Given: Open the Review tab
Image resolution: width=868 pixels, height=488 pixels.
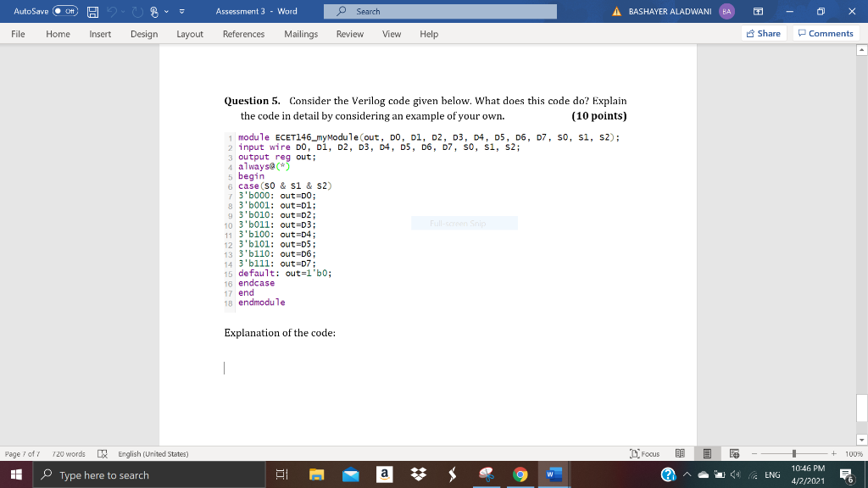Looking at the screenshot, I should [x=350, y=34].
